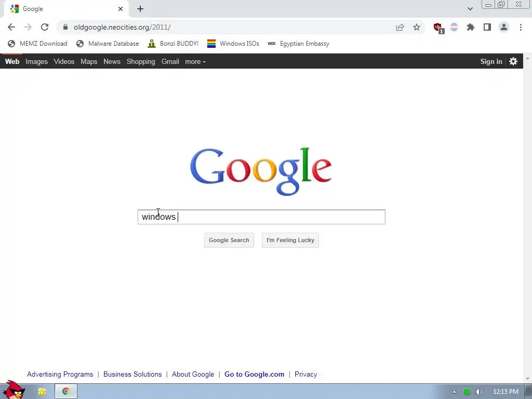The width and height of the screenshot is (532, 399).
Task: Select the Web tab in Google bar
Action: pyautogui.click(x=12, y=61)
